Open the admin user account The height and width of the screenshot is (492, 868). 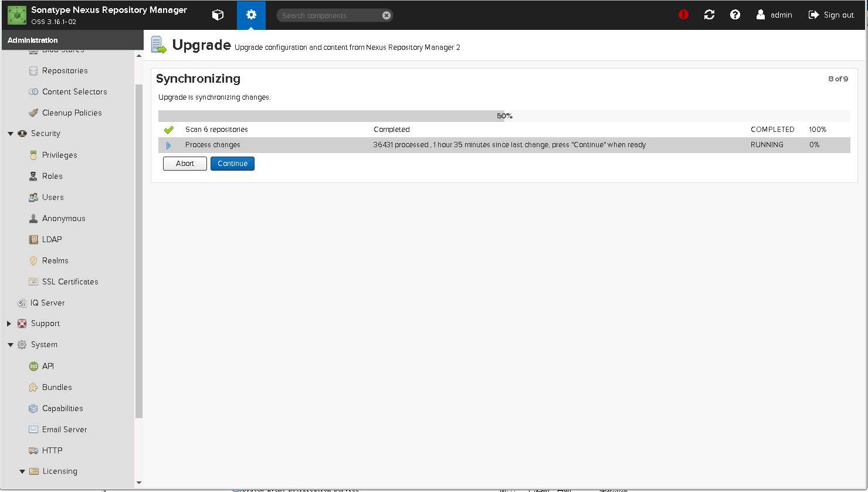(774, 15)
